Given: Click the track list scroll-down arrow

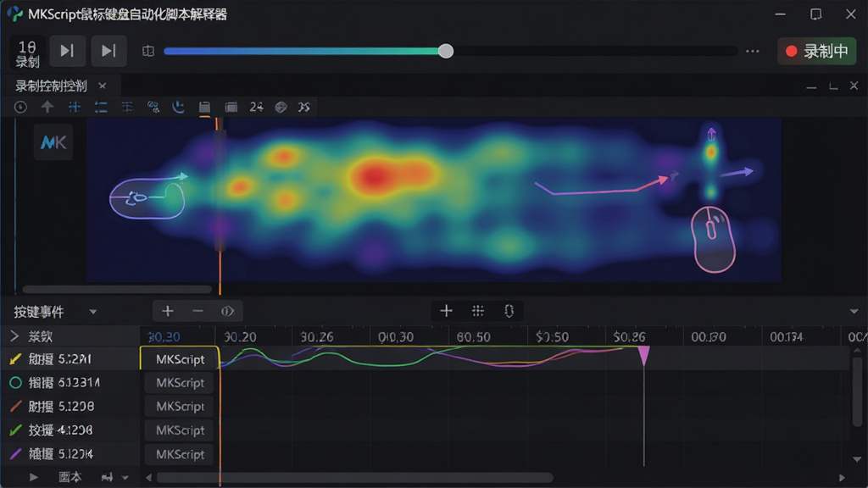Looking at the screenshot, I should click(x=857, y=459).
